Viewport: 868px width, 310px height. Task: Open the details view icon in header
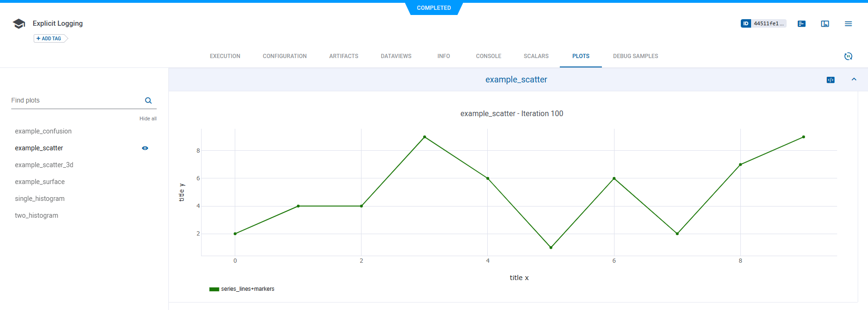802,24
